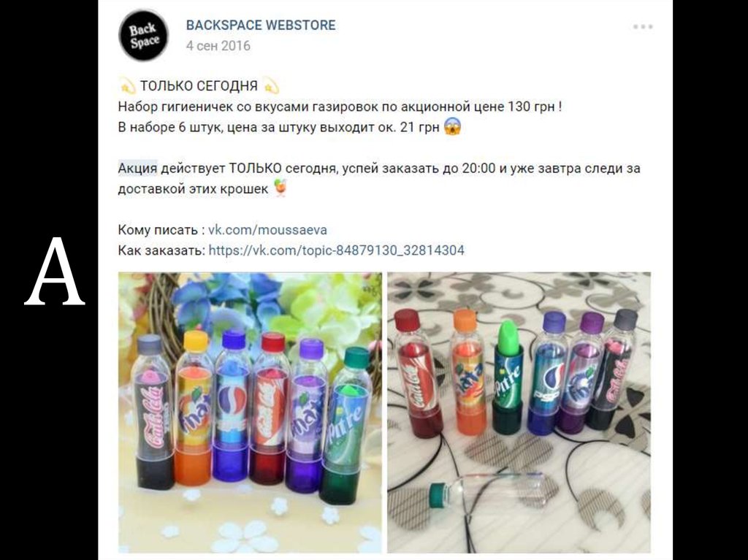This screenshot has width=748, height=560.
Task: Open the vk.com/topic-84879130_32814304 ordering link
Action: 336,250
